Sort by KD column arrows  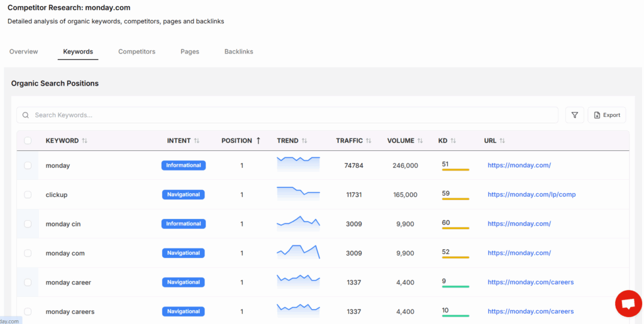pos(453,140)
